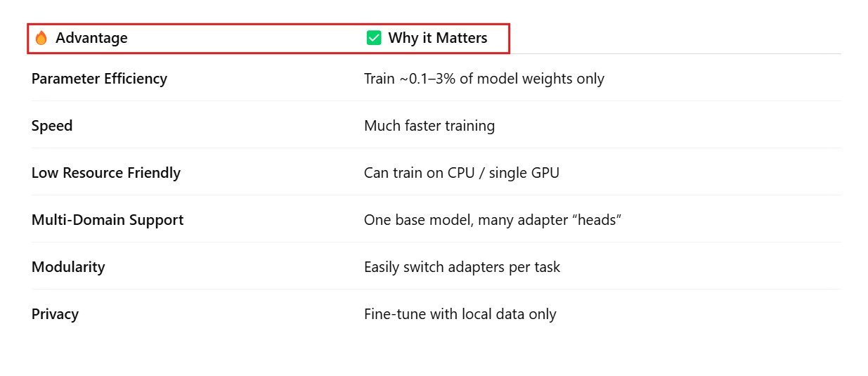The width and height of the screenshot is (868, 376).
Task: Click the quoted word heads
Action: (x=597, y=220)
